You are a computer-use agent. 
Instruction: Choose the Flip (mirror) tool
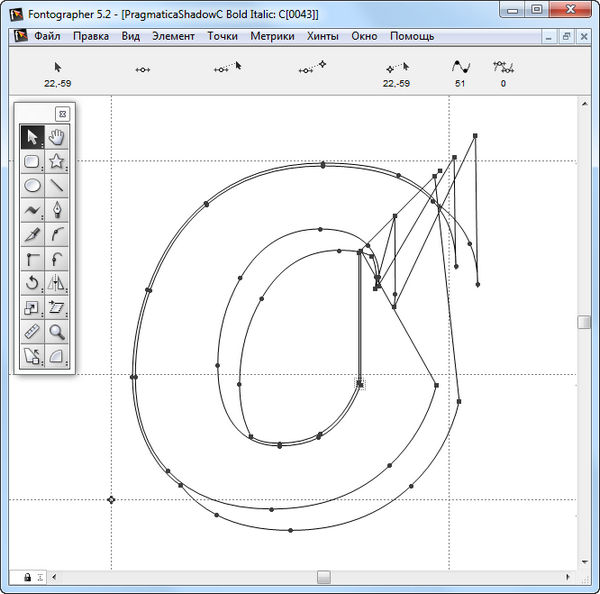coord(58,283)
